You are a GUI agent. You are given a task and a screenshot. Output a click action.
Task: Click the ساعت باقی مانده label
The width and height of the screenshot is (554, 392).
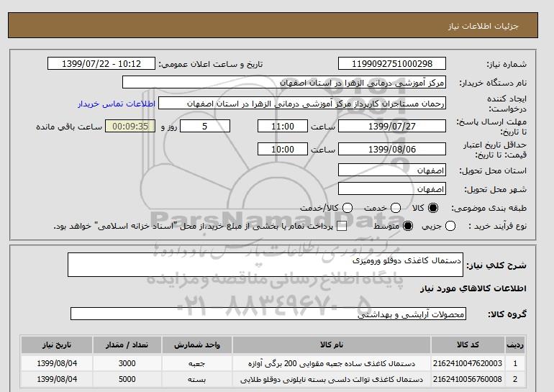69,127
